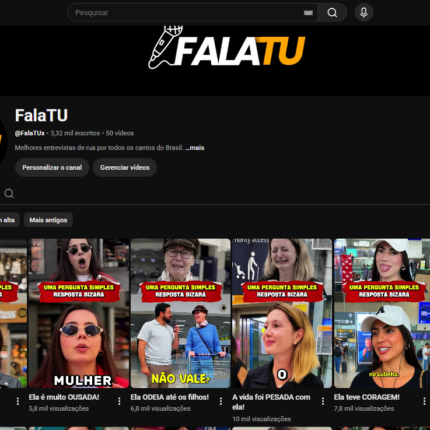The height and width of the screenshot is (430, 430).
Task: Click "5,8 mil visualizações" text
Action: pyautogui.click(x=59, y=409)
